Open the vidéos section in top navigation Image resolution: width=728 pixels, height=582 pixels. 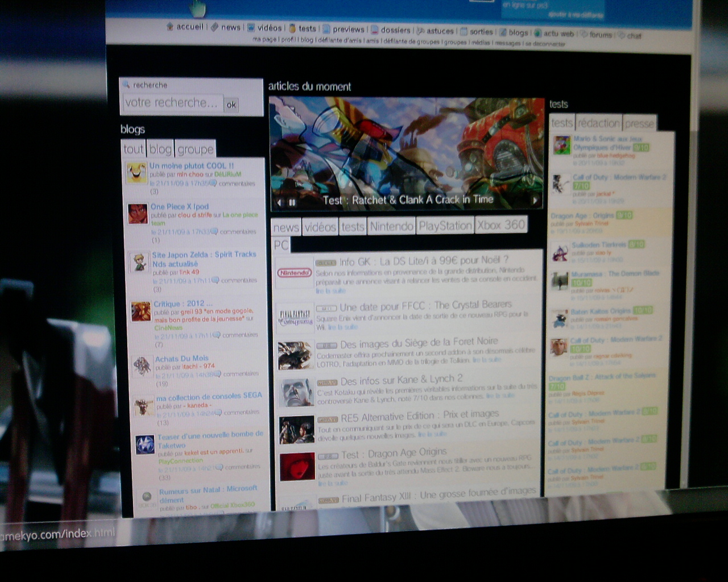tap(264, 28)
